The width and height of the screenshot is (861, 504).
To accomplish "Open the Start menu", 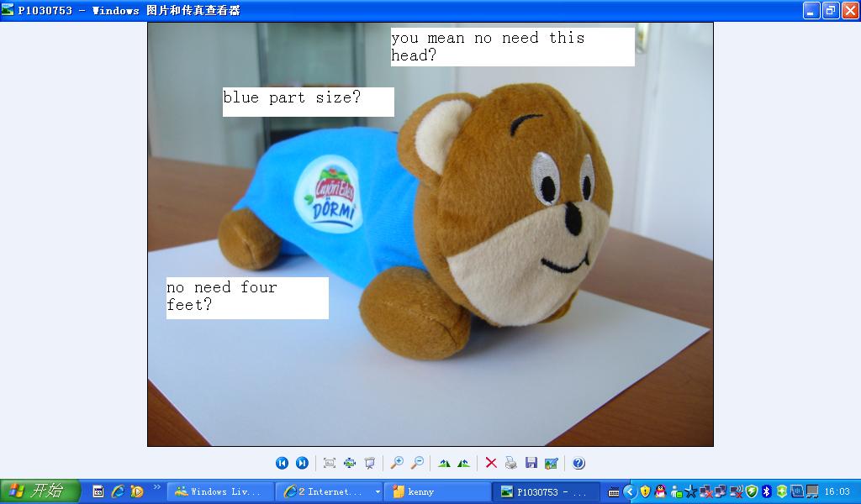I will tap(40, 491).
